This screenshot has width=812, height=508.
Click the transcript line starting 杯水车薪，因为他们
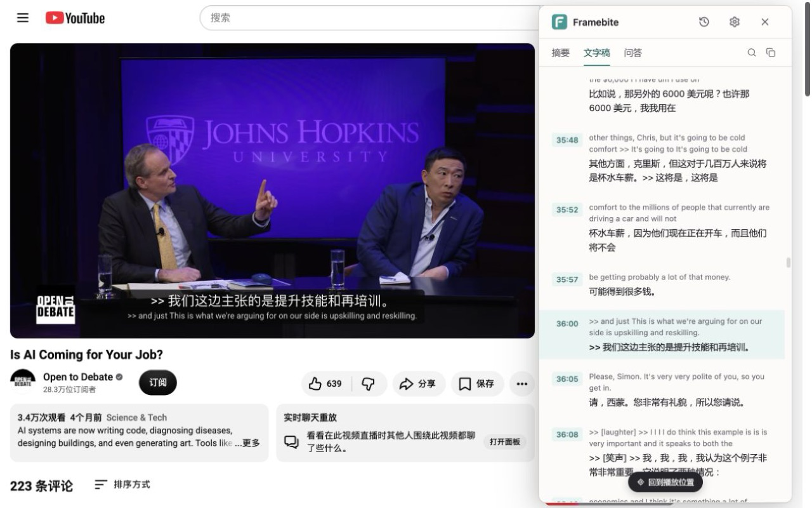[x=678, y=240]
